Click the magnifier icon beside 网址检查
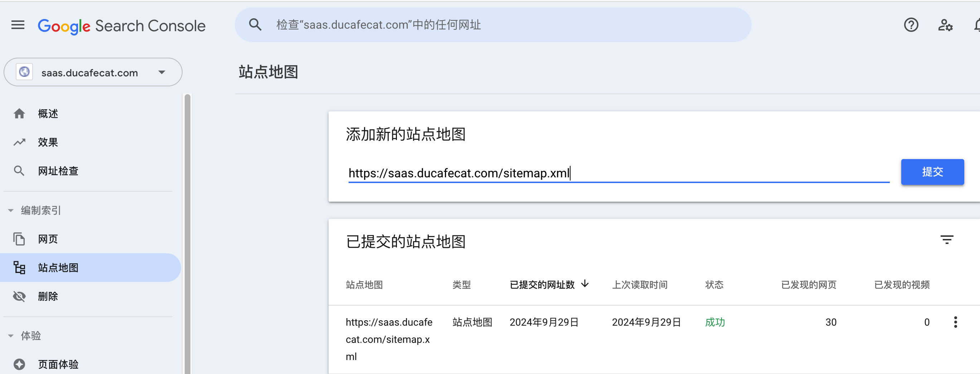980x374 pixels. pos(19,171)
